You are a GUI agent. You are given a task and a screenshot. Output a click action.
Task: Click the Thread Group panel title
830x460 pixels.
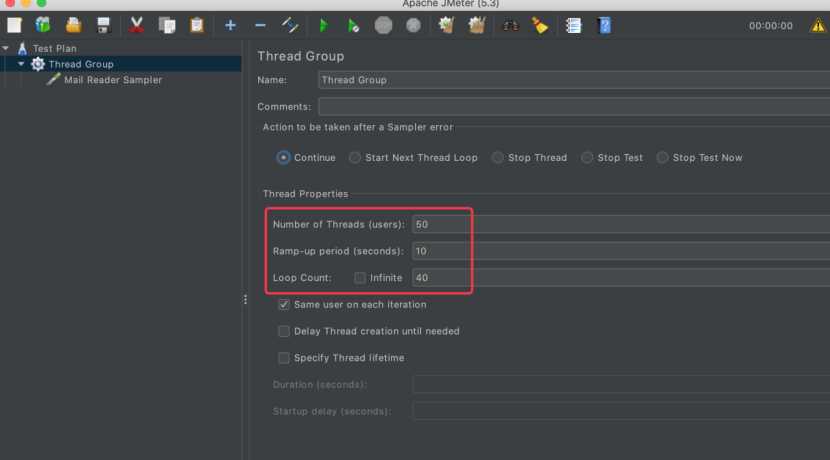301,56
